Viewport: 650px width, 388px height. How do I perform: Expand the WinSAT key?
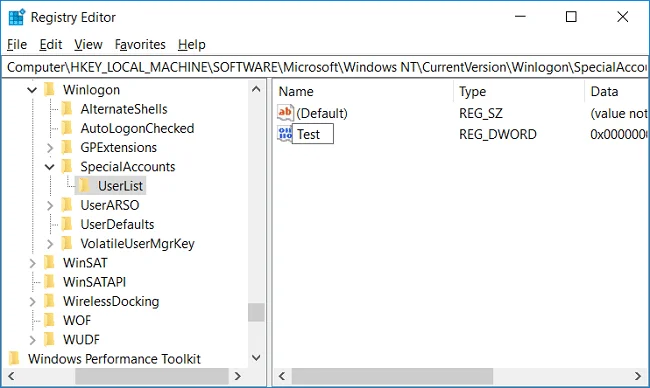pos(32,263)
